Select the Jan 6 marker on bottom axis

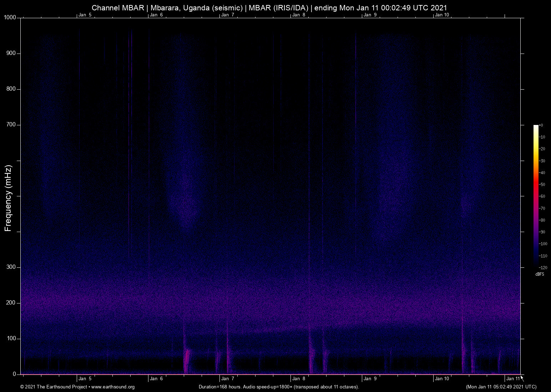coord(156,378)
